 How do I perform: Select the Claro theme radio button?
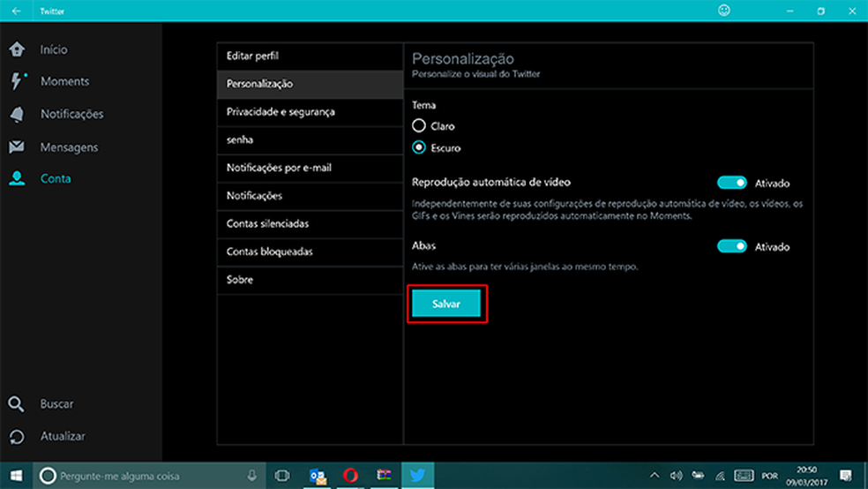[419, 126]
